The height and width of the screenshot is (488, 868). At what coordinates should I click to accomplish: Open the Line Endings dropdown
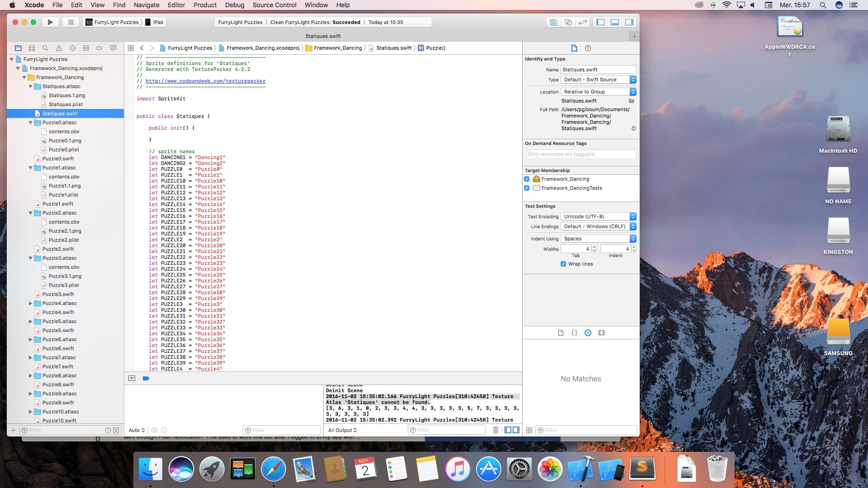click(x=598, y=226)
